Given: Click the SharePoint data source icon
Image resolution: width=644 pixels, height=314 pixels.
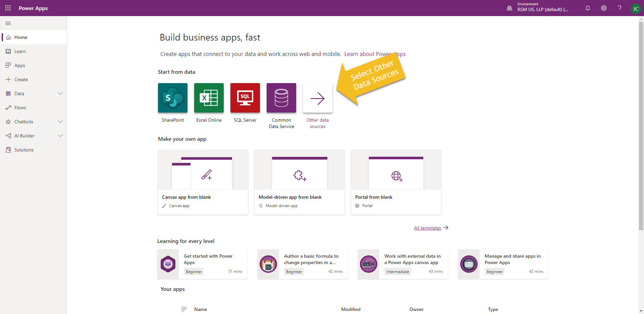Looking at the screenshot, I should point(172,98).
